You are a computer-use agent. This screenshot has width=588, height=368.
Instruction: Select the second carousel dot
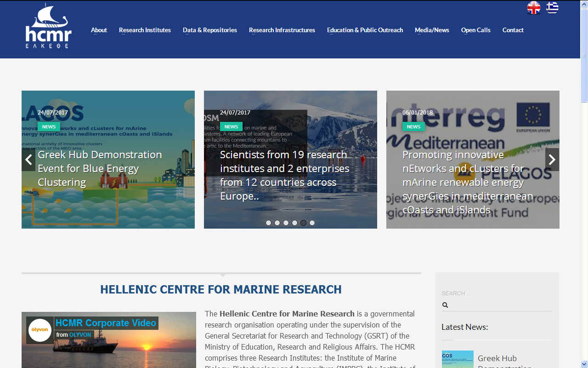pos(277,223)
